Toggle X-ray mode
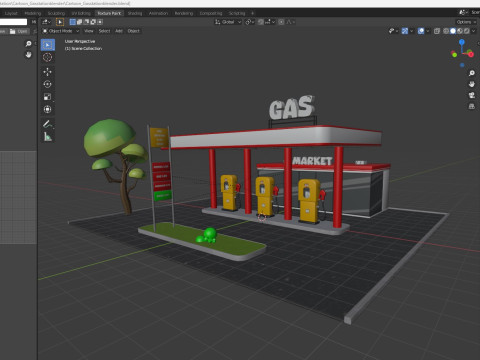This screenshot has width=480, height=360. (x=437, y=31)
